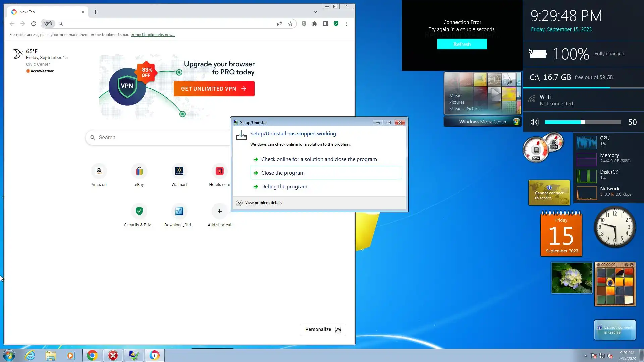Adjust the volume slider handle
This screenshot has height=362, width=644.
point(583,122)
